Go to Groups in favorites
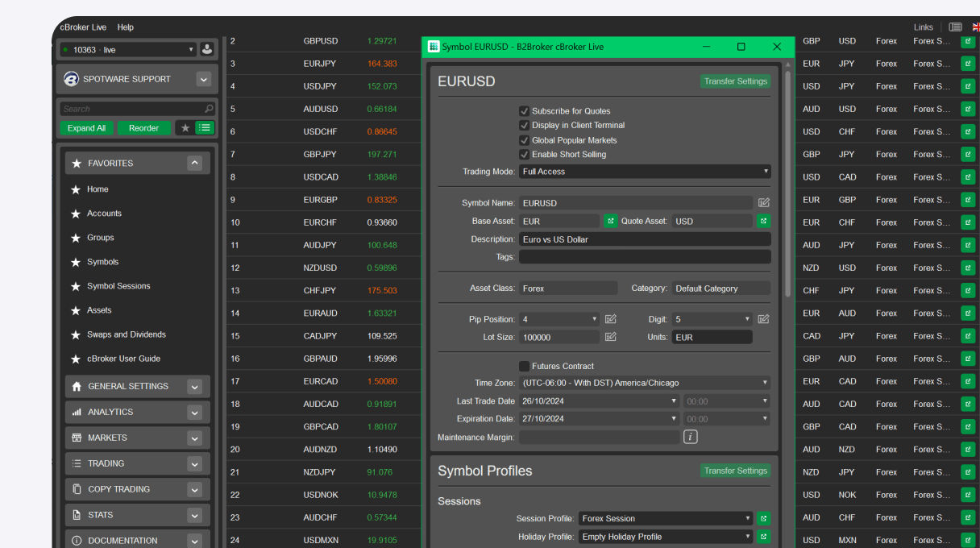 coord(101,238)
